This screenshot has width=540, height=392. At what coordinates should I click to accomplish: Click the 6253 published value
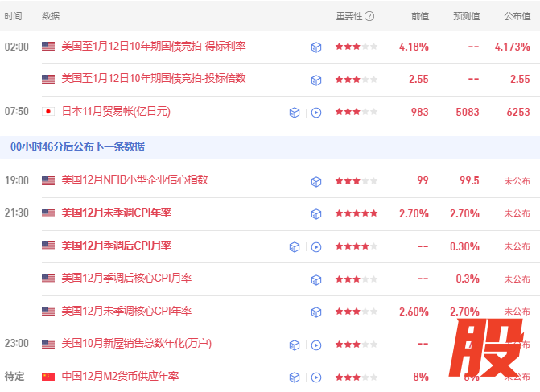[518, 113]
